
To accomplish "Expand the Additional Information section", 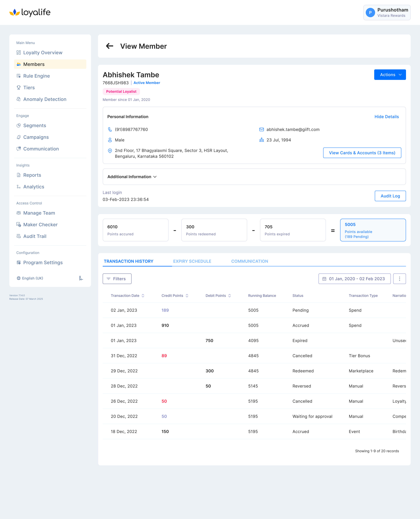I will (132, 177).
